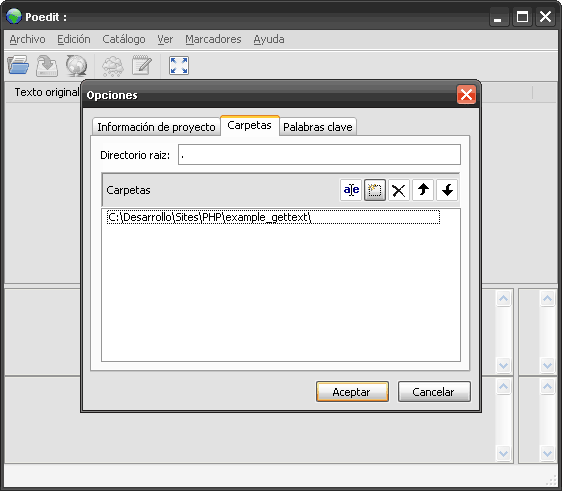Move folder down with the down arrow
The image size is (562, 491).
click(447, 190)
